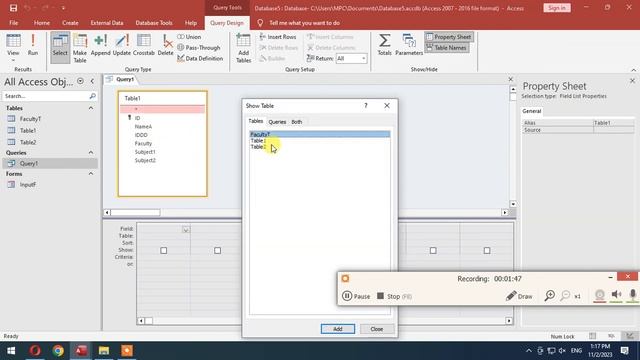
Task: Save the database with the quick-access icon
Action: coord(13,8)
